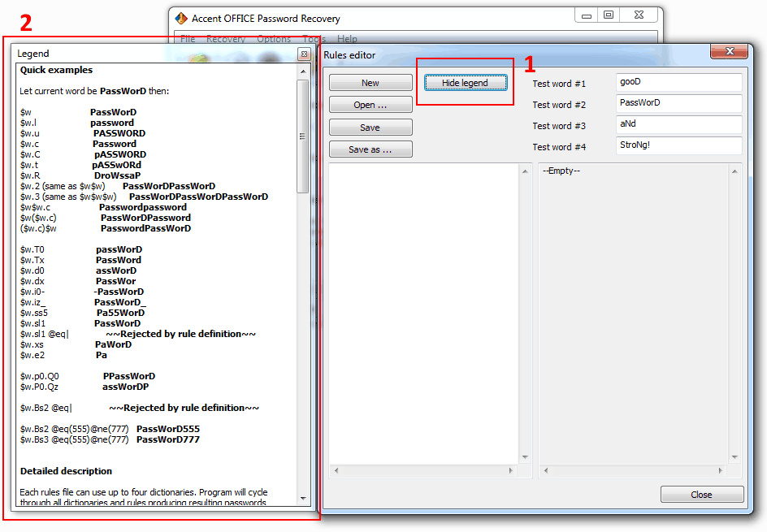
Task: Click the $w.p0.Q0 PPassWorD example line
Action: click(88, 376)
